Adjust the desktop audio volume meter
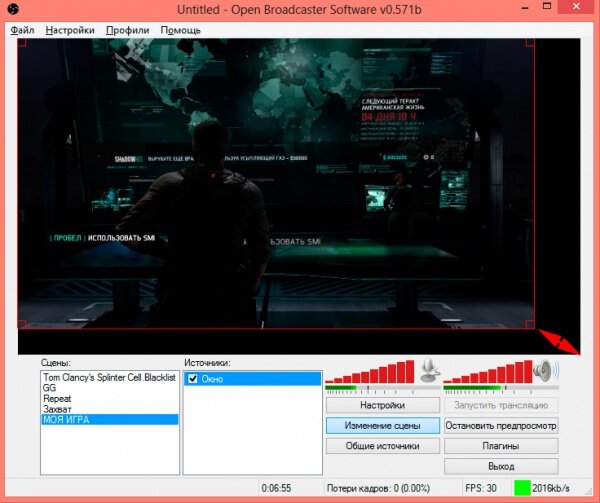600x503 pixels. [487, 374]
